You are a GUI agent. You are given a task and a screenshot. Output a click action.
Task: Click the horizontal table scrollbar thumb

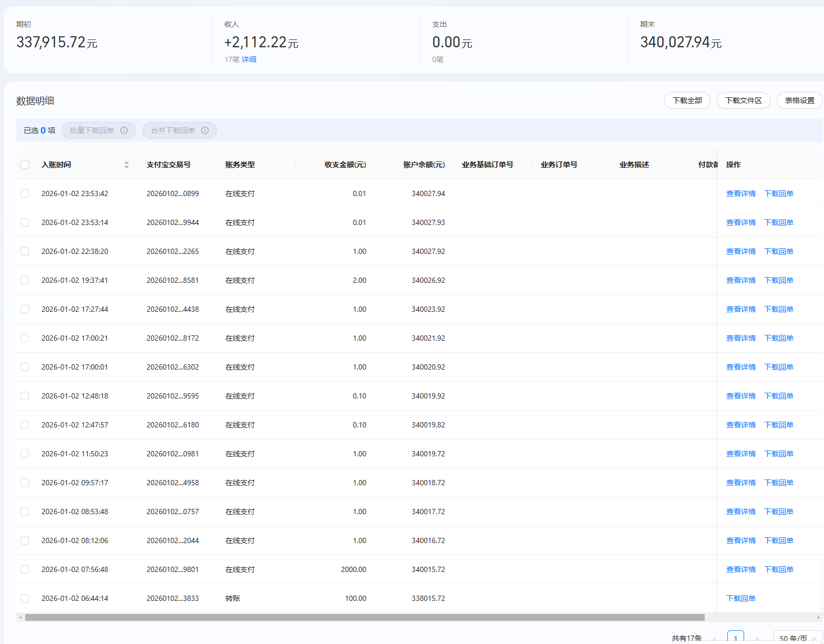click(365, 618)
